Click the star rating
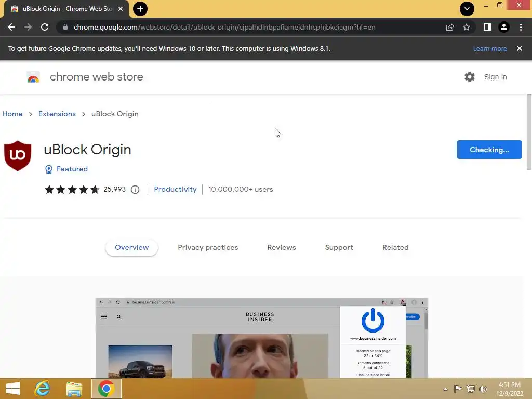532x399 pixels. [72, 189]
